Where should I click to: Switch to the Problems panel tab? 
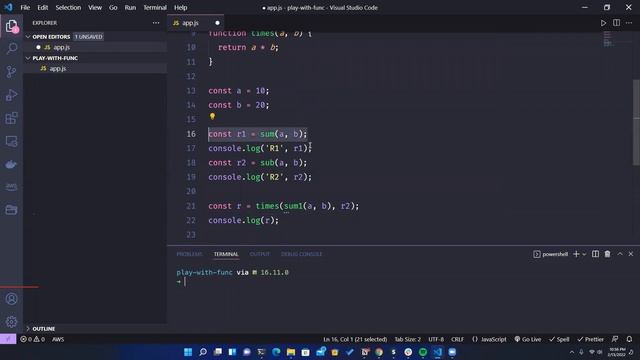pyautogui.click(x=189, y=254)
